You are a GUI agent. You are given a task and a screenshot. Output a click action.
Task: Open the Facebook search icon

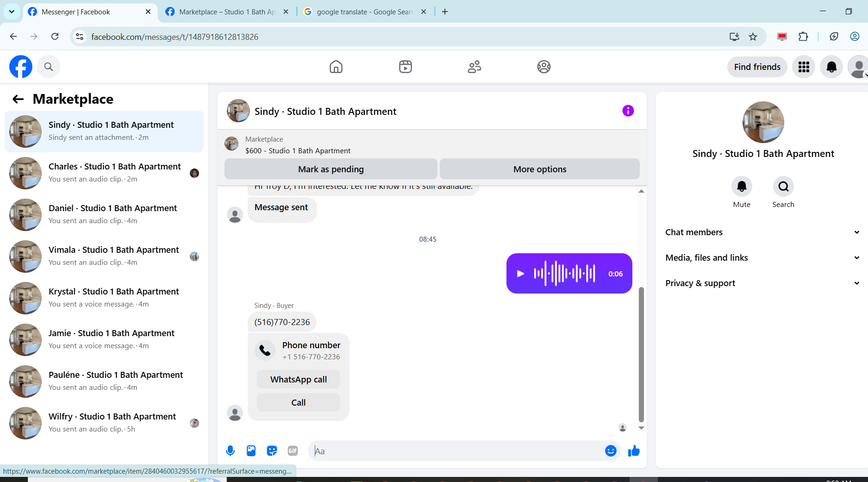(x=49, y=67)
